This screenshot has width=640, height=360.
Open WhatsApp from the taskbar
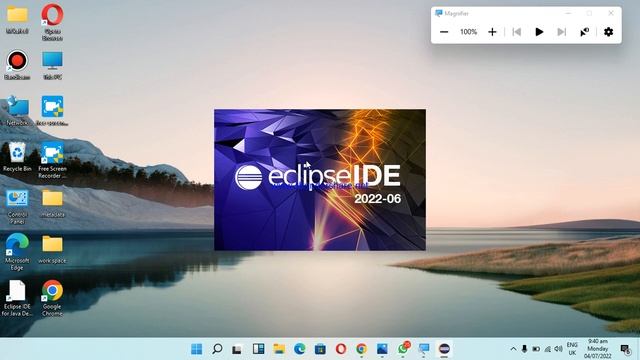403,348
